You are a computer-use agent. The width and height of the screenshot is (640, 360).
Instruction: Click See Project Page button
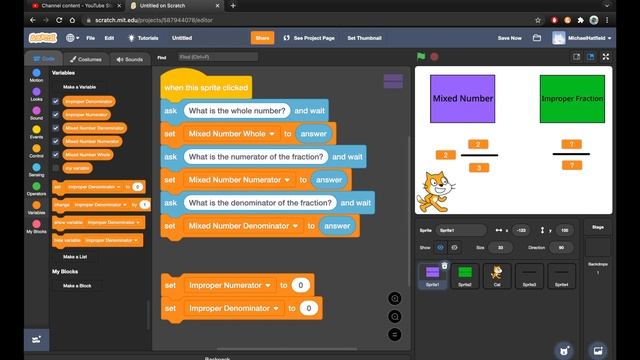309,38
